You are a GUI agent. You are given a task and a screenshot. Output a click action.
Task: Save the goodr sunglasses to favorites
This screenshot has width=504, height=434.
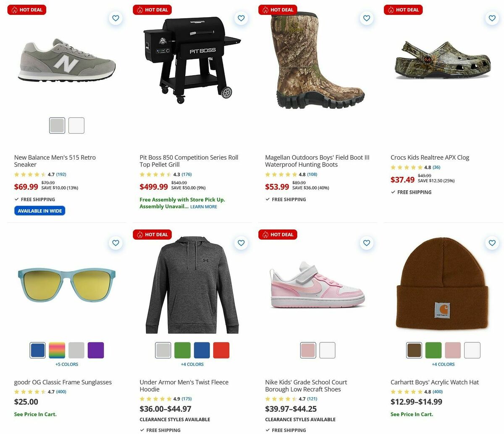pyautogui.click(x=115, y=243)
